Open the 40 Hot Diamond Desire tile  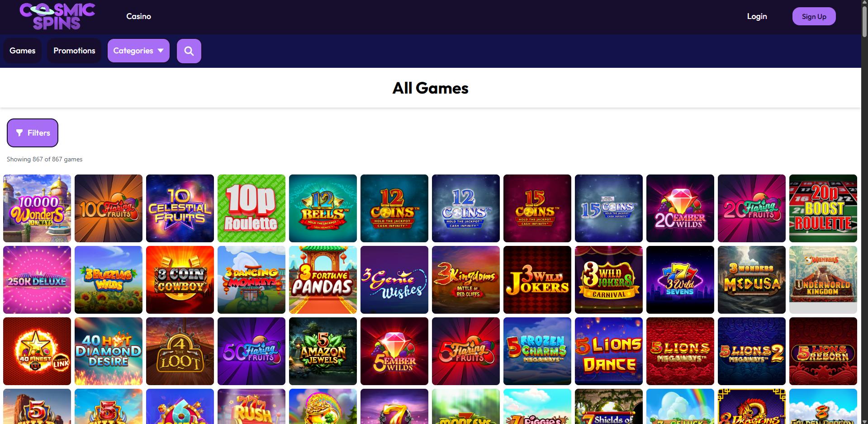[x=109, y=351]
